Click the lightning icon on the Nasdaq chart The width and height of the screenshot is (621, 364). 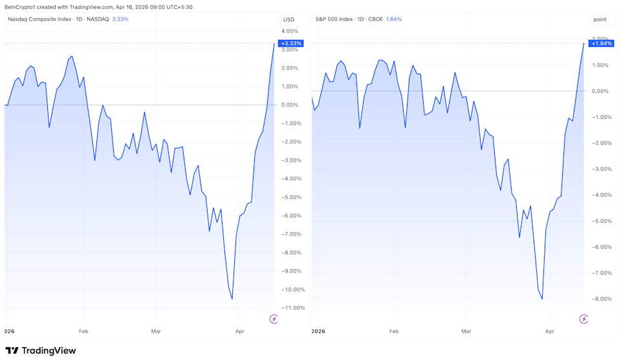274,319
